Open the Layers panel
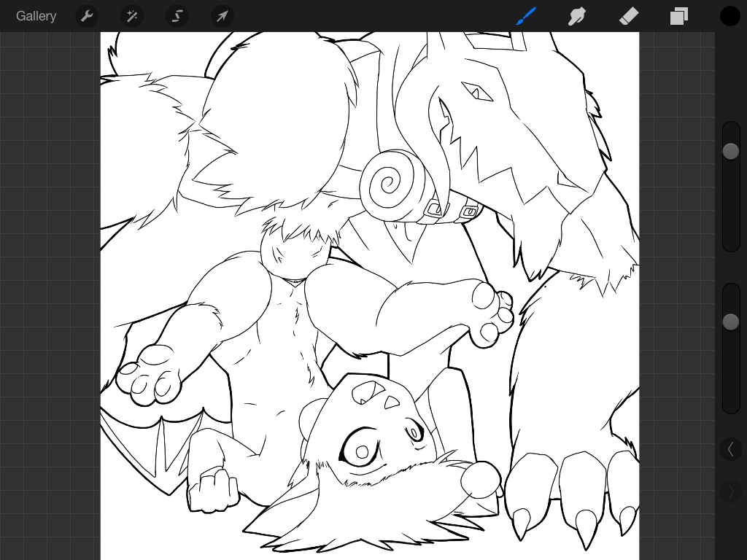The image size is (747, 560). pyautogui.click(x=679, y=16)
